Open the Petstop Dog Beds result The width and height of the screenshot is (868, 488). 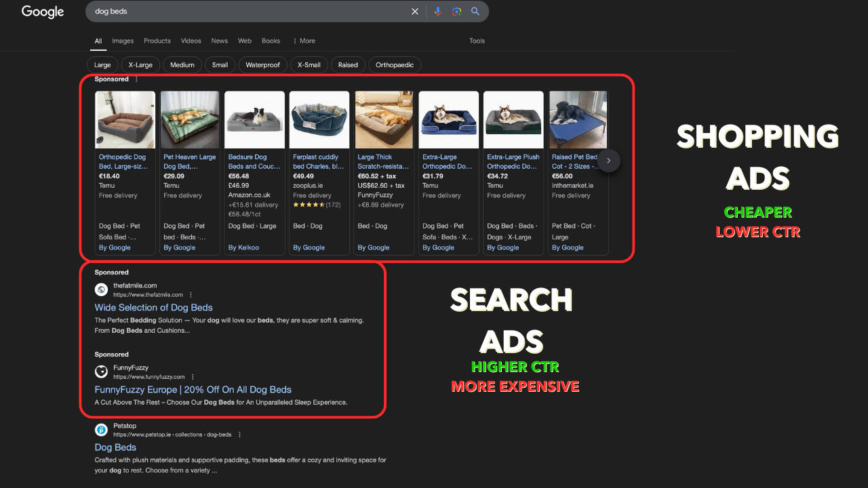[x=115, y=447]
